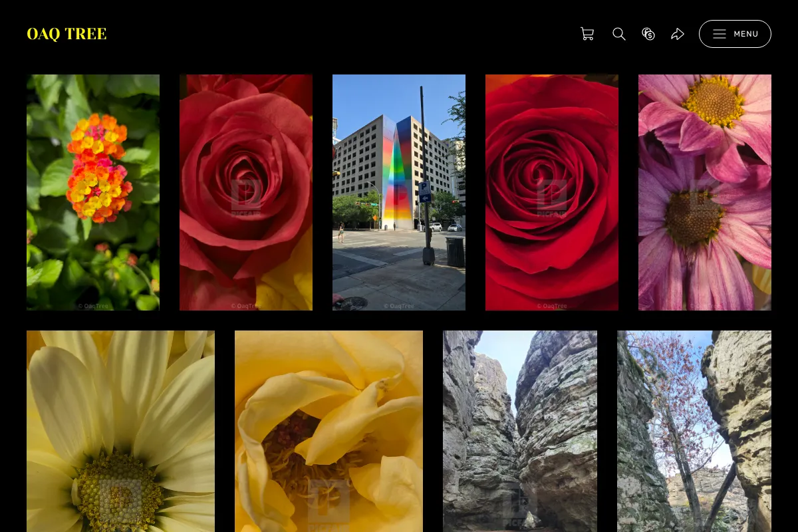Screen dimensions: 798x532
Task: Select the tree between rocks photo
Action: click(x=694, y=431)
